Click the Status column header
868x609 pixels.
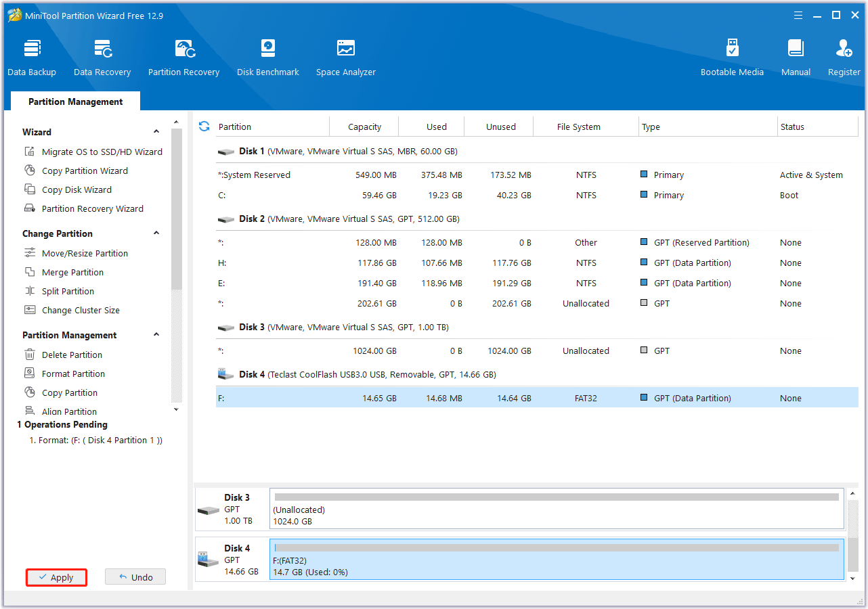click(x=818, y=127)
